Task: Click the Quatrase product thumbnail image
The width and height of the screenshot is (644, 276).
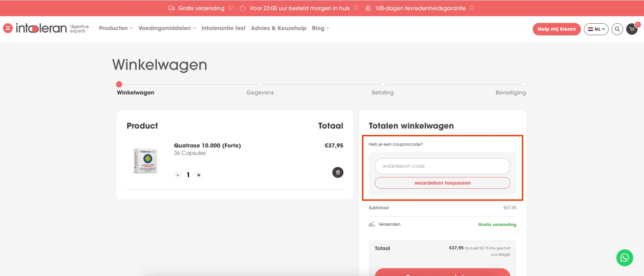Action: click(x=146, y=161)
